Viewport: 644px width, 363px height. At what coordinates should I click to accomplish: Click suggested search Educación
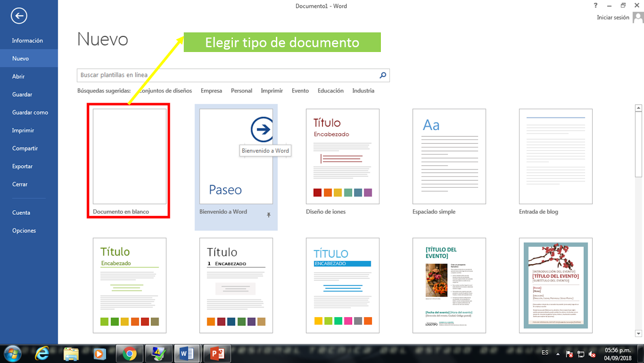[x=330, y=91]
